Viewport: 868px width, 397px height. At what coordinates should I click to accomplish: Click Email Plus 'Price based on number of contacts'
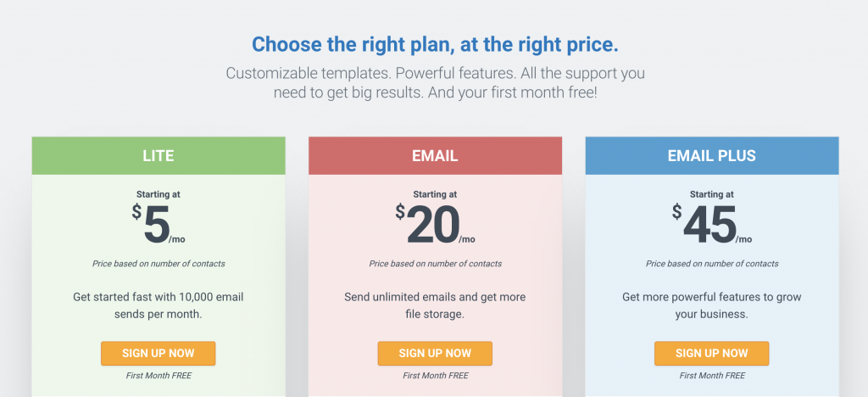point(712,264)
